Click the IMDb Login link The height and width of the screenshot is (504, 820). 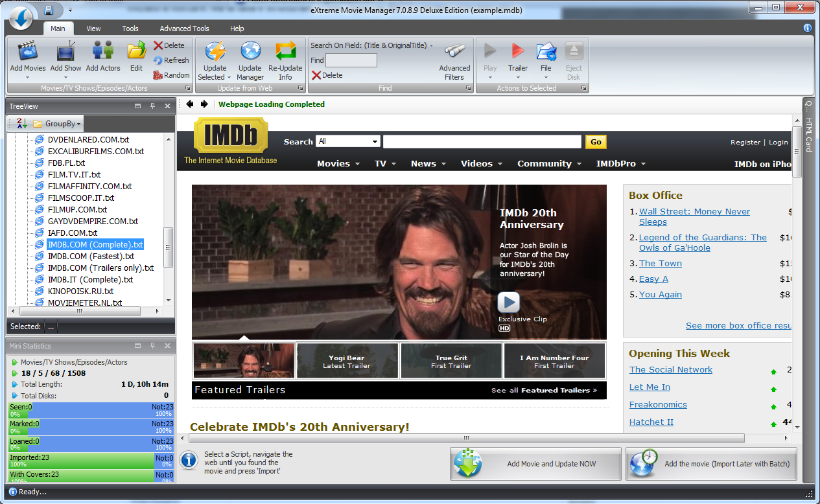(x=779, y=142)
